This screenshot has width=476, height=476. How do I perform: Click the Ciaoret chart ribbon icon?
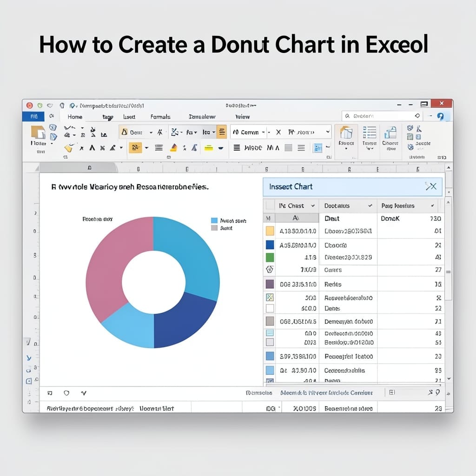[390, 133]
